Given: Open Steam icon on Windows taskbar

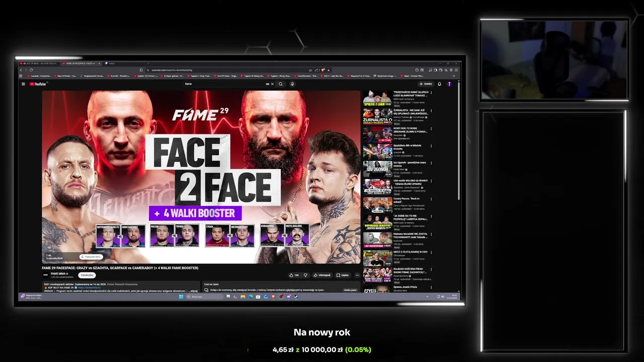Looking at the screenshot, I should [x=296, y=297].
